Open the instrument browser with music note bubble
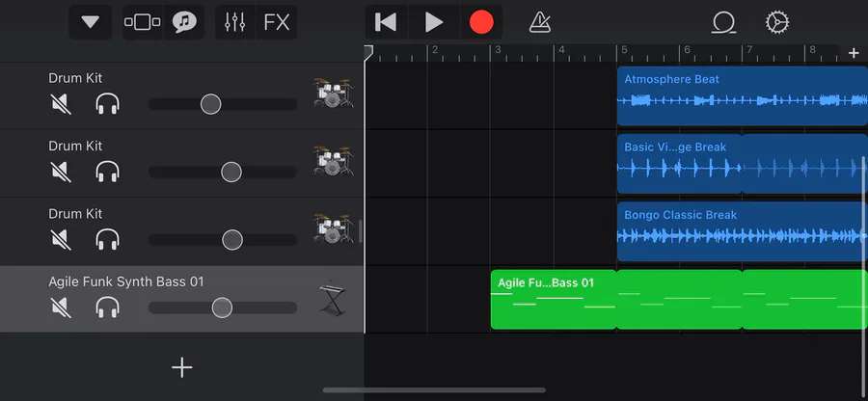 [x=184, y=23]
